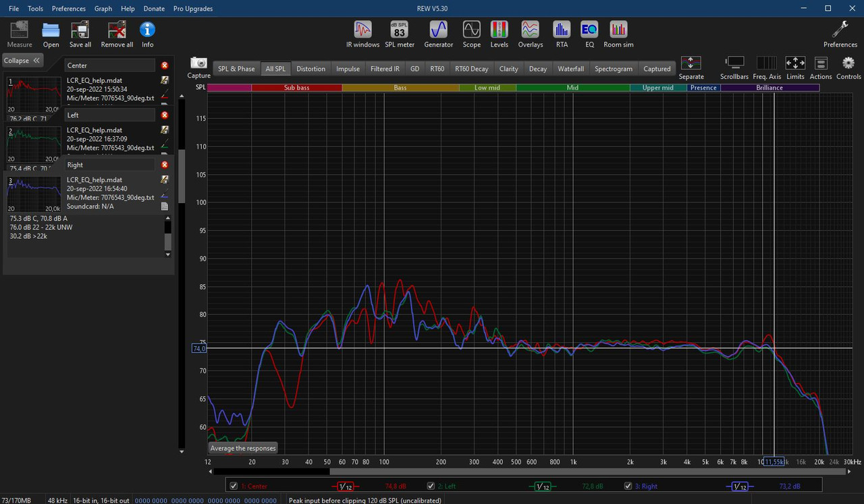Toggle the 3: Right trace checkbox
This screenshot has height=504, width=864.
click(x=628, y=486)
